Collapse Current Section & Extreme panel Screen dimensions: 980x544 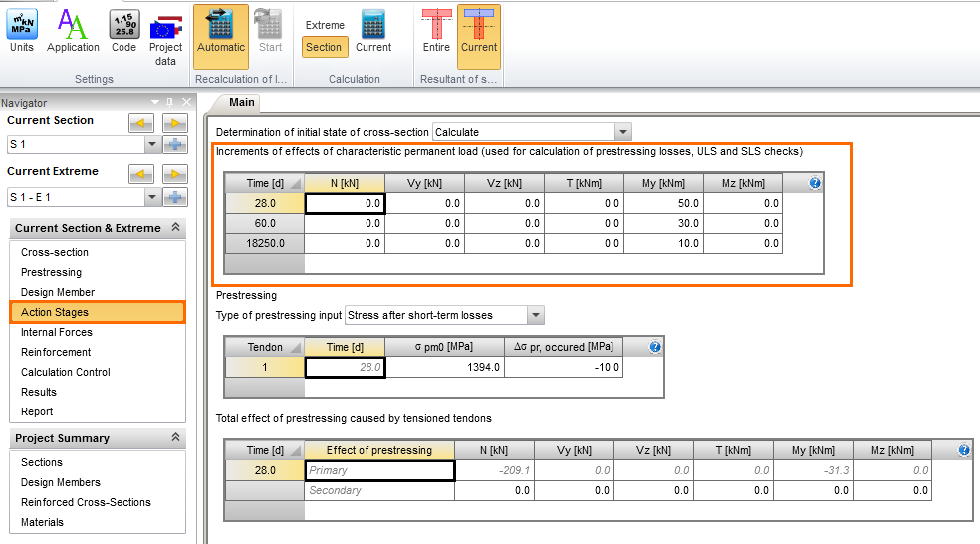pos(176,228)
